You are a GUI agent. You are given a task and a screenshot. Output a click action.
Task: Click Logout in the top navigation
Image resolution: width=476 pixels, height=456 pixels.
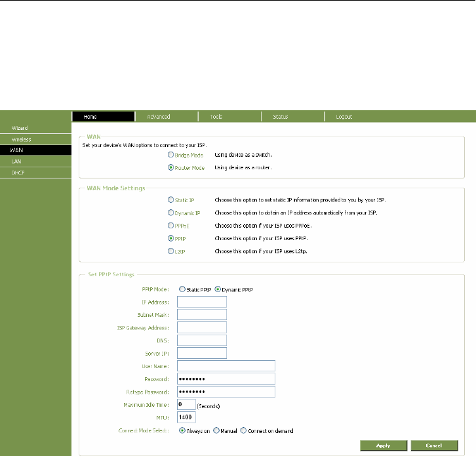pyautogui.click(x=344, y=117)
